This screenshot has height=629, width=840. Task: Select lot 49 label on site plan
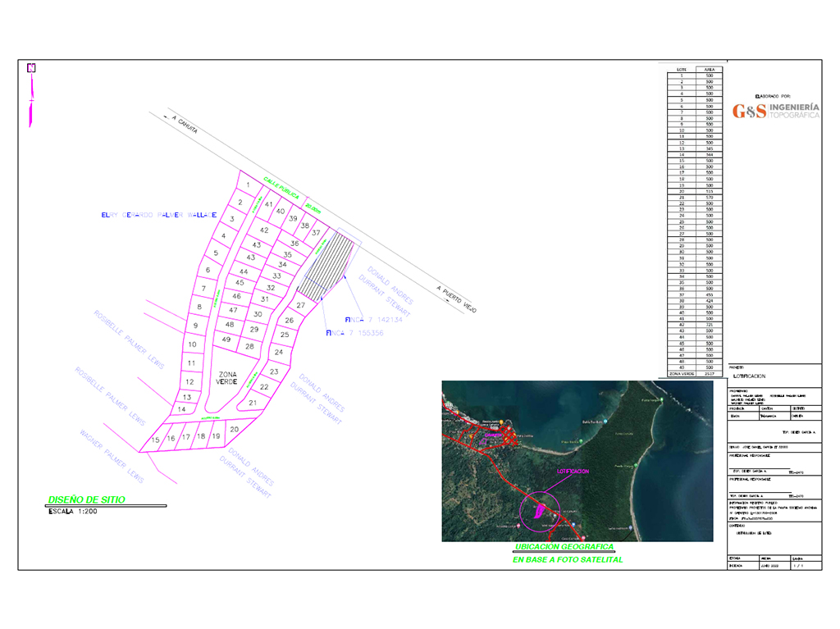pos(226,340)
